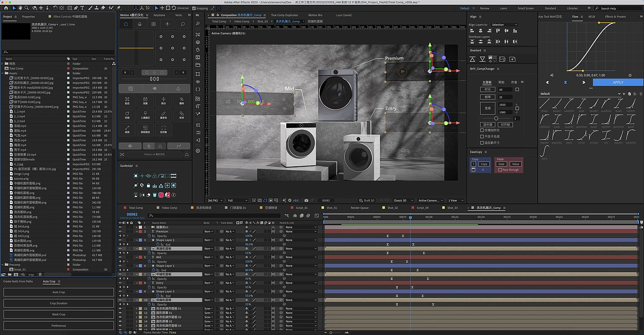
Task: Select the Zoom tool magnifier
Action: click(x=26, y=8)
